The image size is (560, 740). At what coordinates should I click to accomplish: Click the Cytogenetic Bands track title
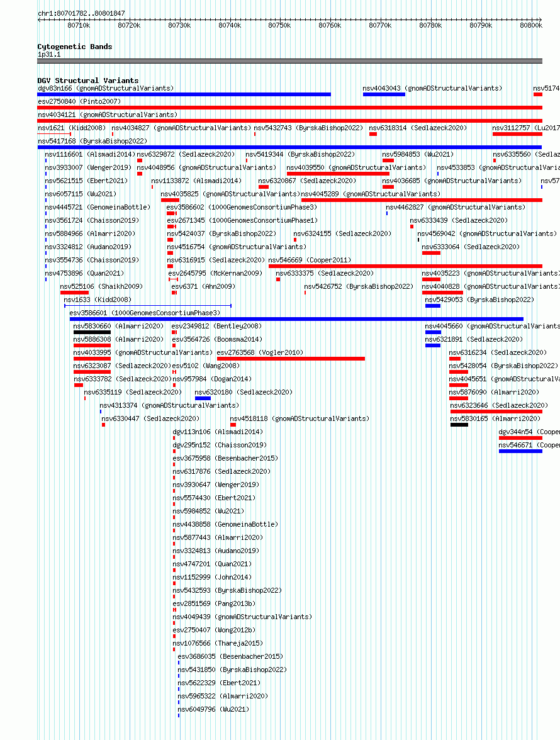click(x=74, y=47)
